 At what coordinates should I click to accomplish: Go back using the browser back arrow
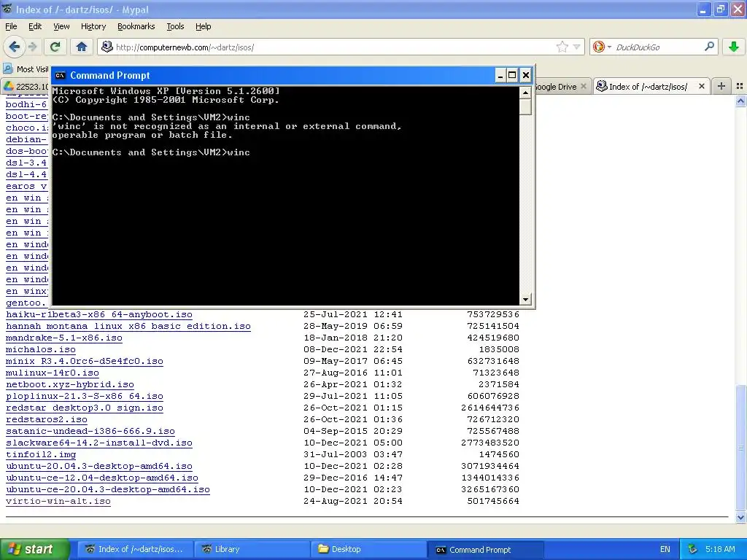tap(14, 47)
